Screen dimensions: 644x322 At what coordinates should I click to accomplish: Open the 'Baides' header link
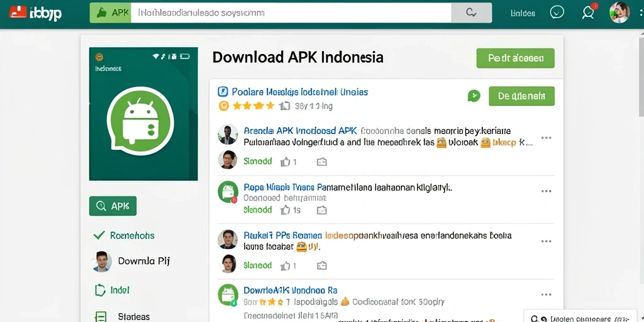[523, 13]
